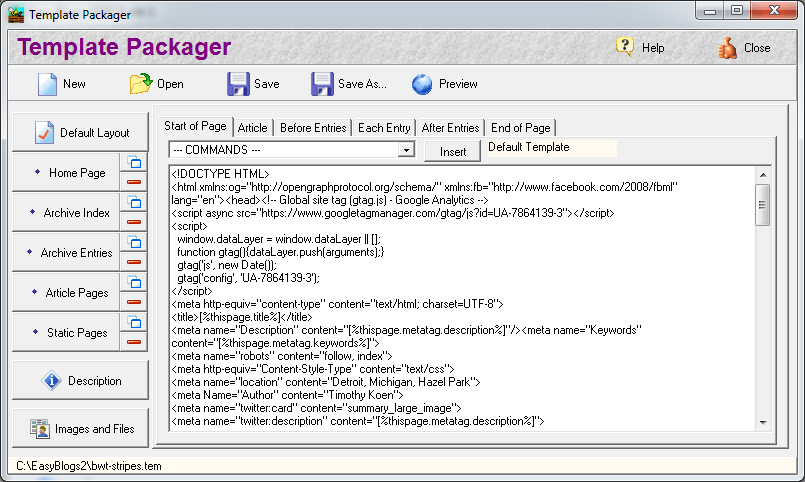Select the Home Page layout button
The width and height of the screenshot is (805, 482).
click(66, 172)
